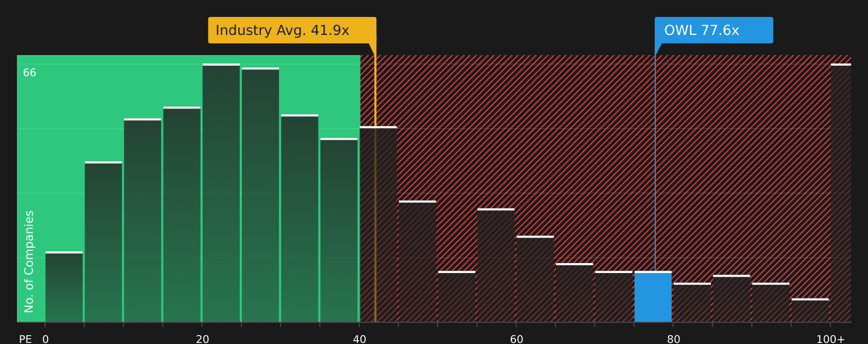This screenshot has height=344, width=868.
Task: Click the PE 60-65 hatched bar
Action: (535, 279)
